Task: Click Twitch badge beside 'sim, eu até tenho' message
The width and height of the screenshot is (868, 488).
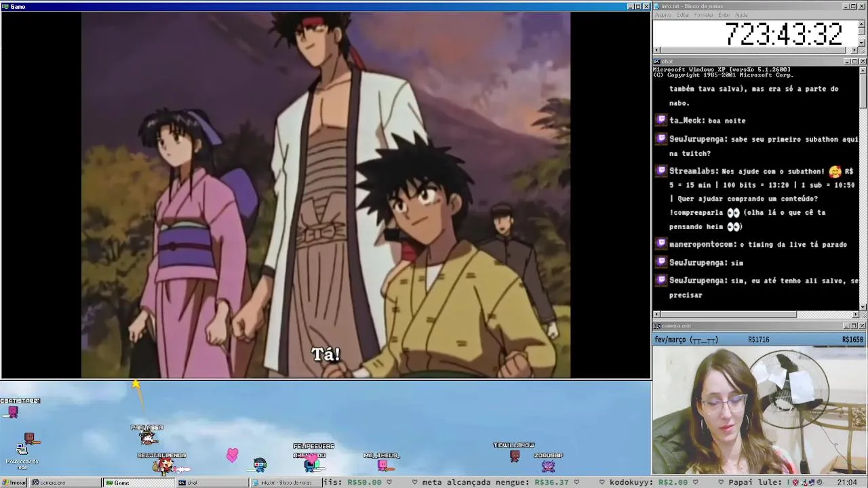Action: tap(661, 280)
